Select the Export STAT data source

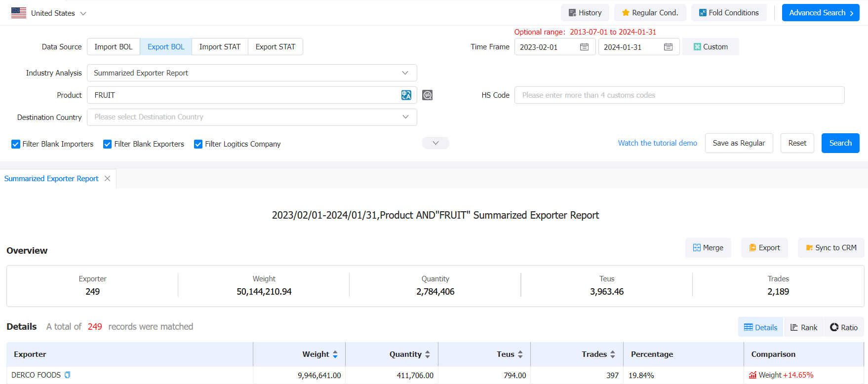point(275,47)
